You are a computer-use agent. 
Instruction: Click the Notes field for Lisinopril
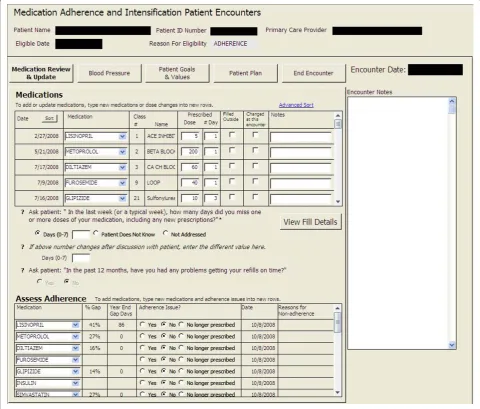point(301,137)
